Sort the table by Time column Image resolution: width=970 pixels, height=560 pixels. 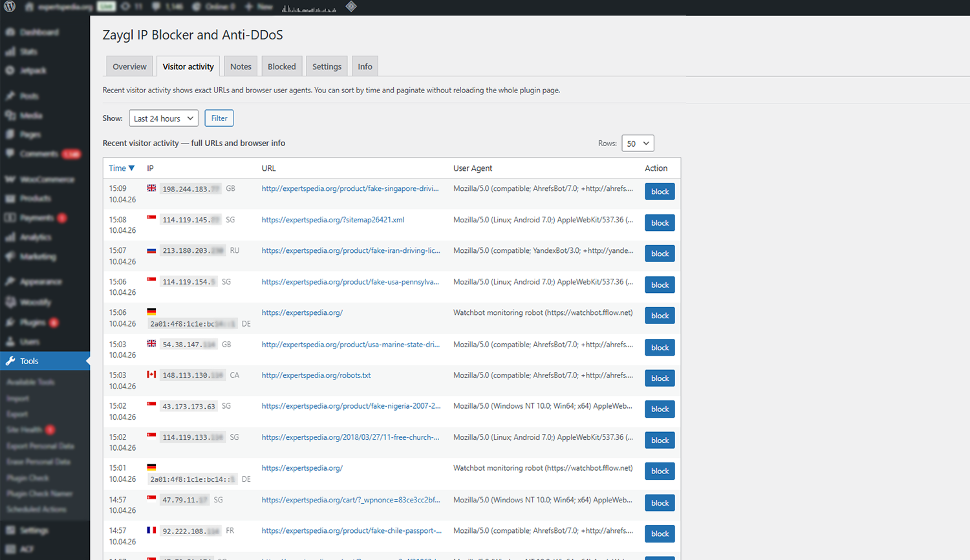pos(122,168)
